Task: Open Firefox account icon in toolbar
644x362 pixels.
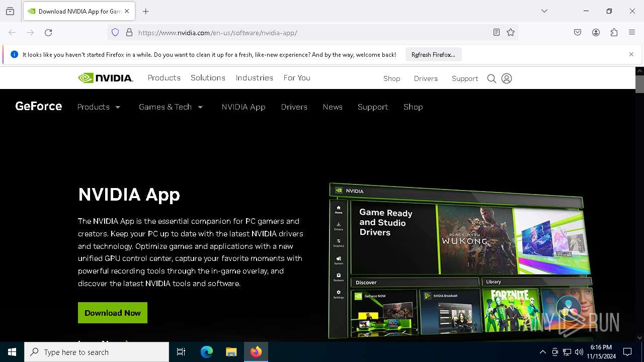Action: point(596,33)
